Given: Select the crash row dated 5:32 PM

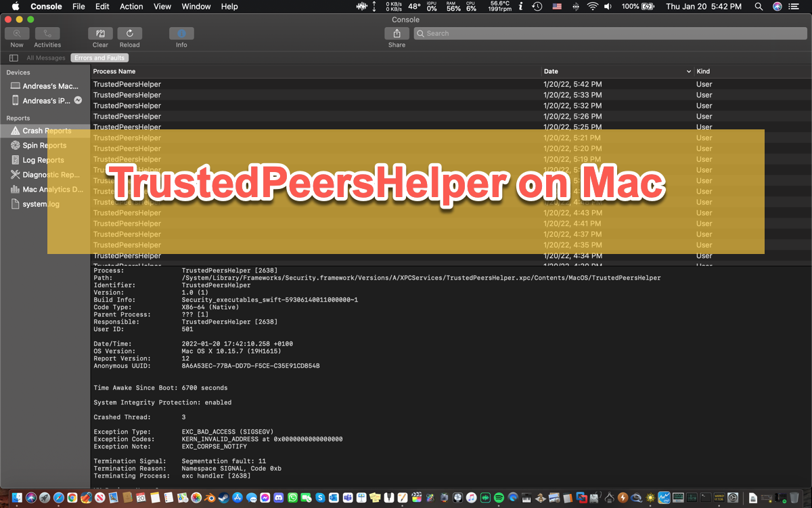Looking at the screenshot, I should [x=451, y=106].
